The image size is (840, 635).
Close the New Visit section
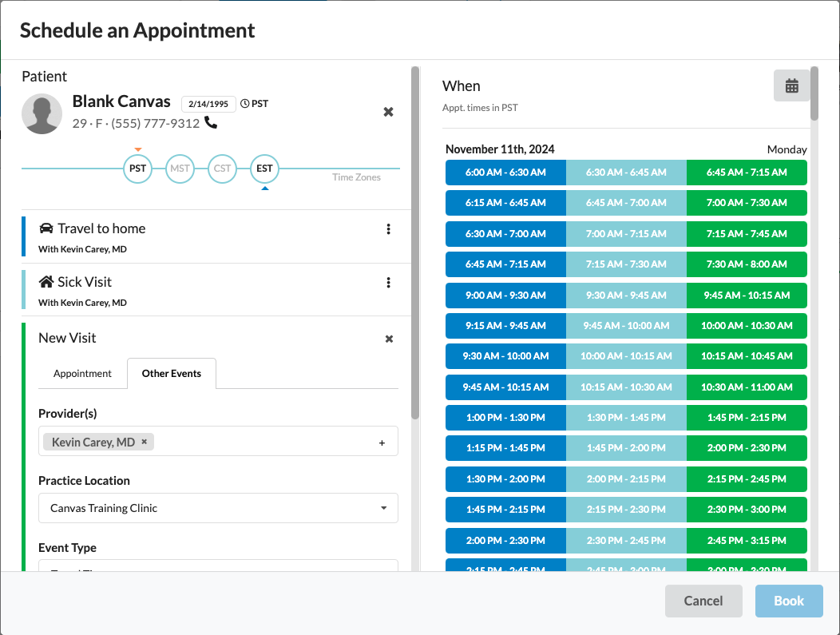click(x=389, y=339)
